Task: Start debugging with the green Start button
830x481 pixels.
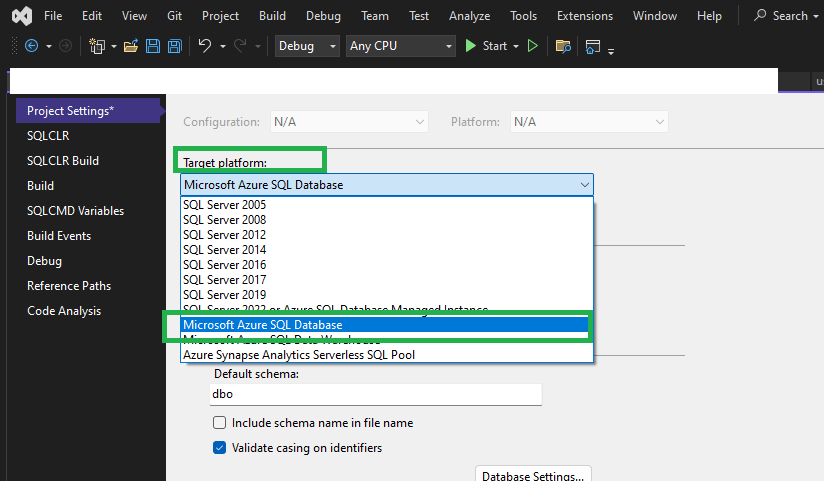Action: (486, 46)
